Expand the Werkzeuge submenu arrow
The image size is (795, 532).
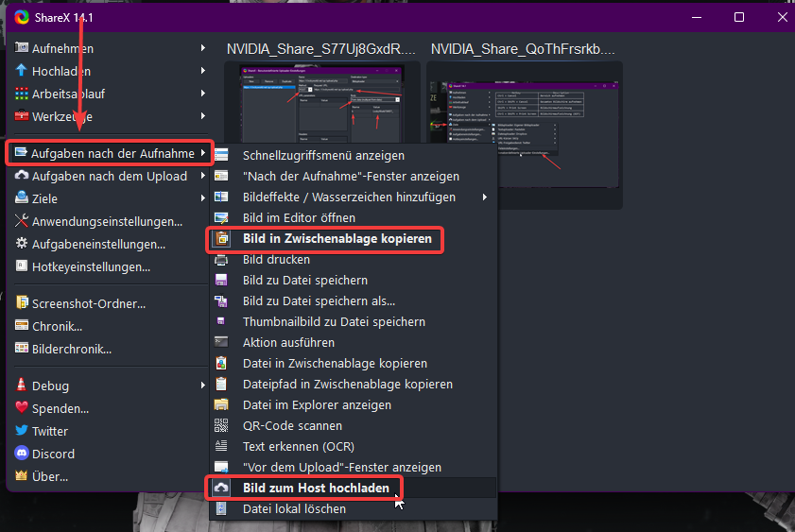(x=202, y=116)
